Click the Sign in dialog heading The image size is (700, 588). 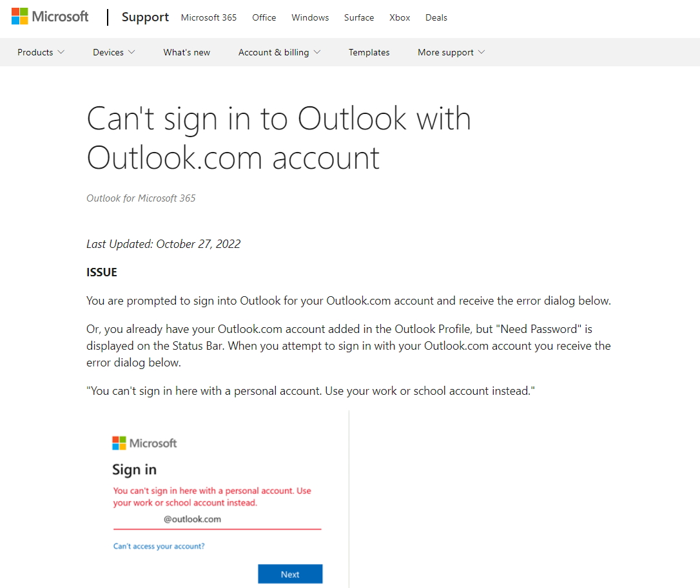pyautogui.click(x=134, y=469)
